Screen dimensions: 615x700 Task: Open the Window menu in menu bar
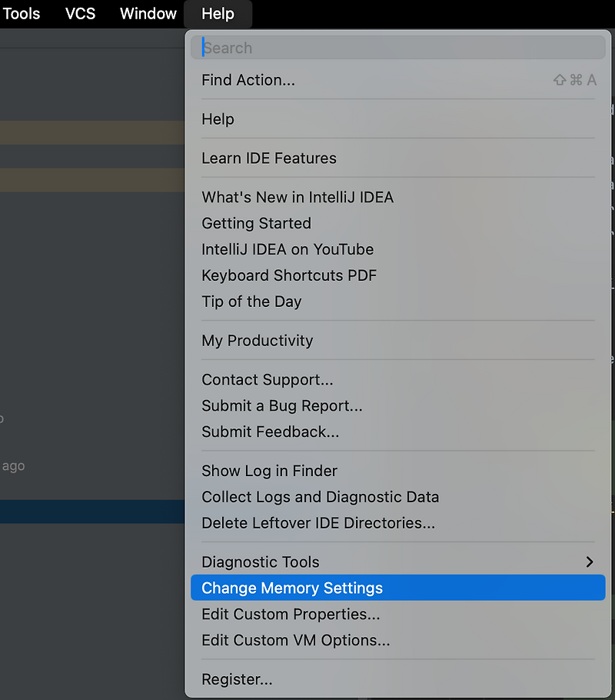(x=148, y=13)
